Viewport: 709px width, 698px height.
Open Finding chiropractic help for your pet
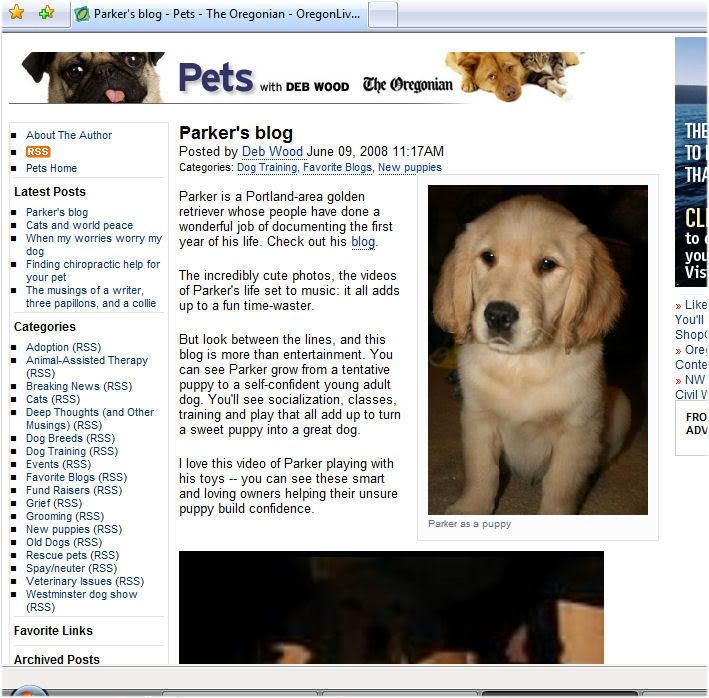(x=93, y=270)
